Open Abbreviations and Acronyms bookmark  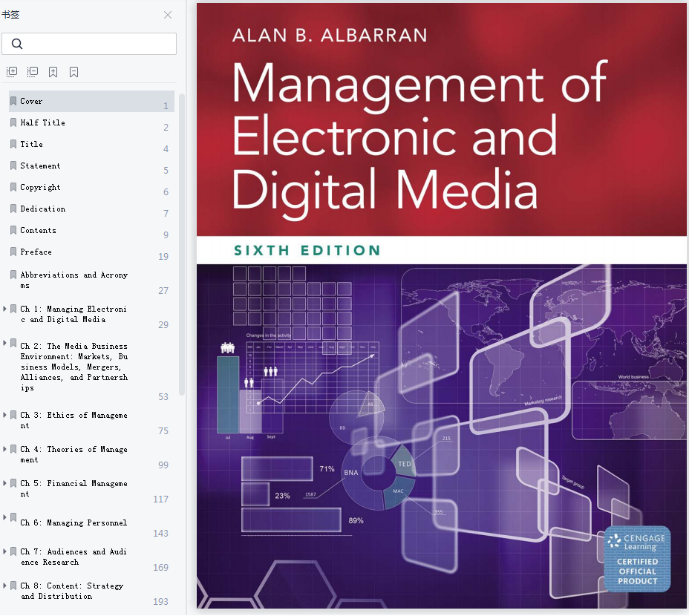[74, 280]
